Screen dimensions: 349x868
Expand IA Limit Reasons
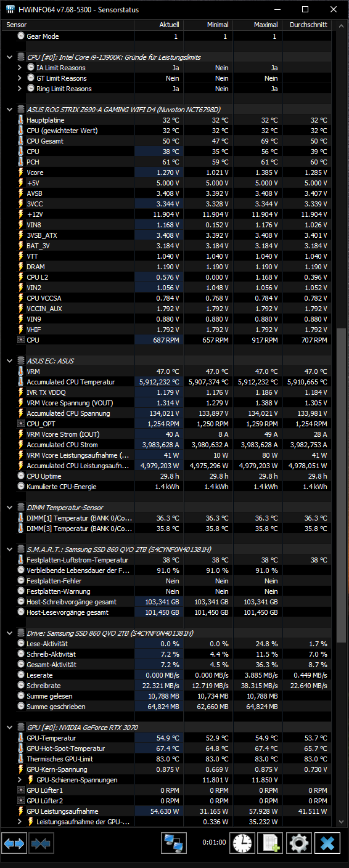click(20, 68)
